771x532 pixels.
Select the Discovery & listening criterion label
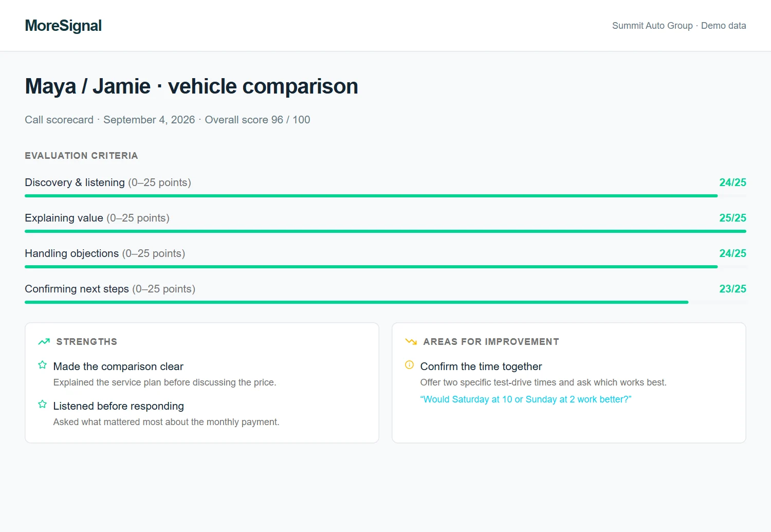click(x=108, y=182)
